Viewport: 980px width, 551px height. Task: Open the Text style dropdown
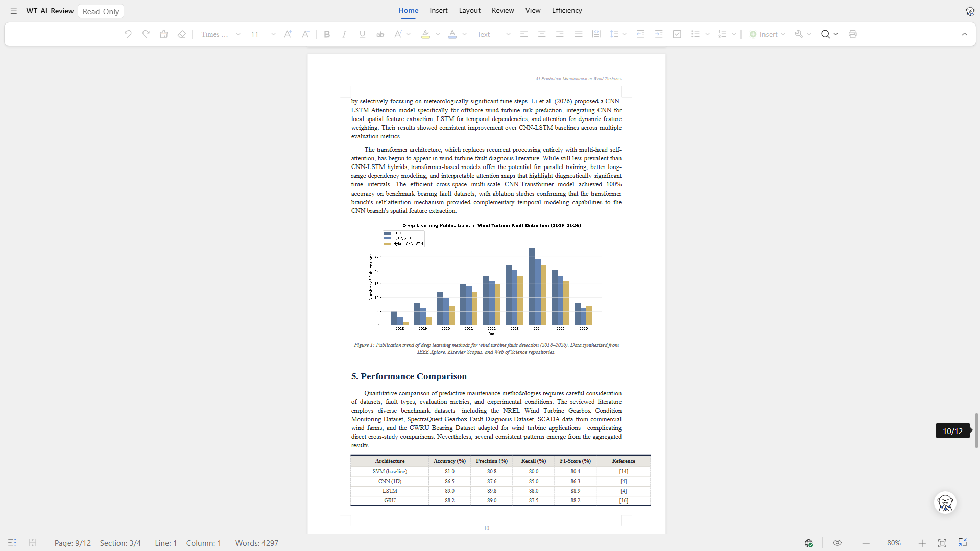coord(493,34)
